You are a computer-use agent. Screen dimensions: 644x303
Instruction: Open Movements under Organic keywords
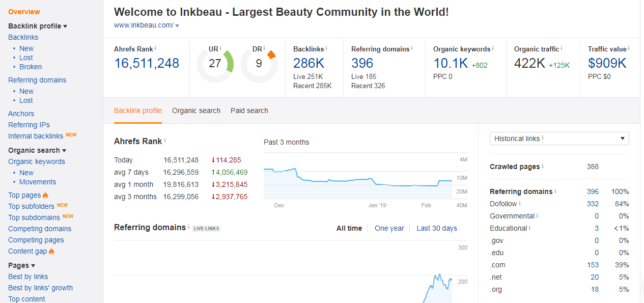(x=38, y=182)
